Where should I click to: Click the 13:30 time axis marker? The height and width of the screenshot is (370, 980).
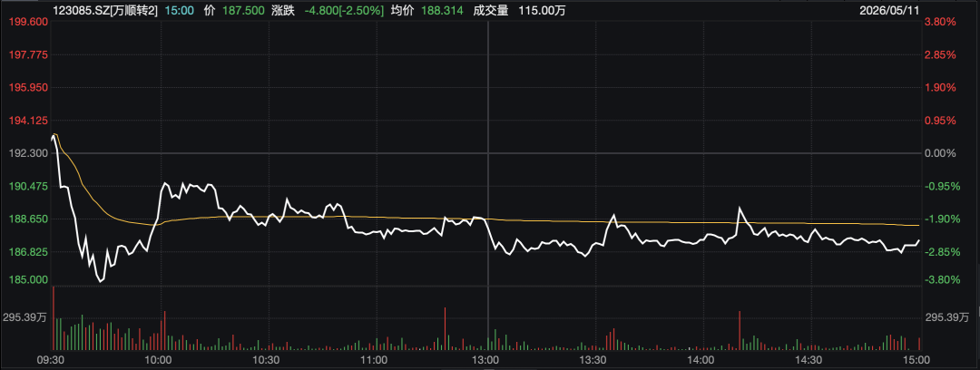click(x=593, y=360)
